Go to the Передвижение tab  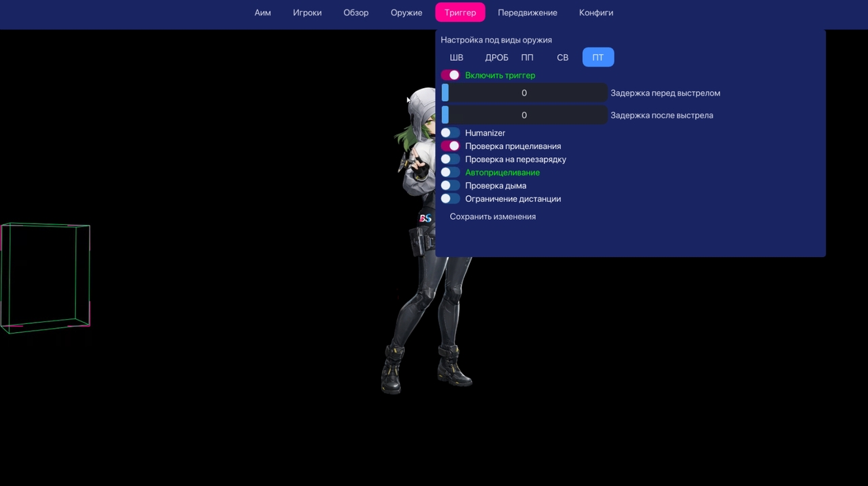527,13
